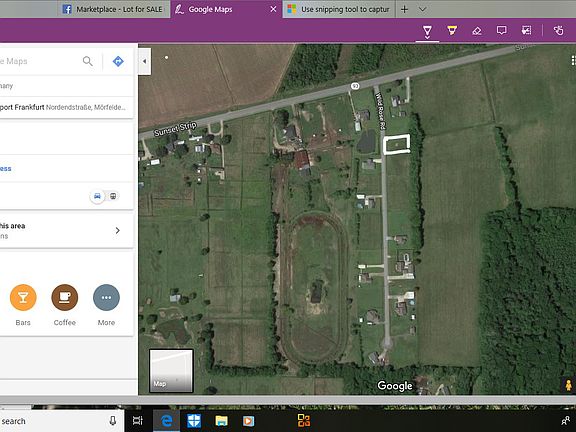Select the ballpoint pen annotation tool
This screenshot has width=576, height=432.
click(x=427, y=31)
